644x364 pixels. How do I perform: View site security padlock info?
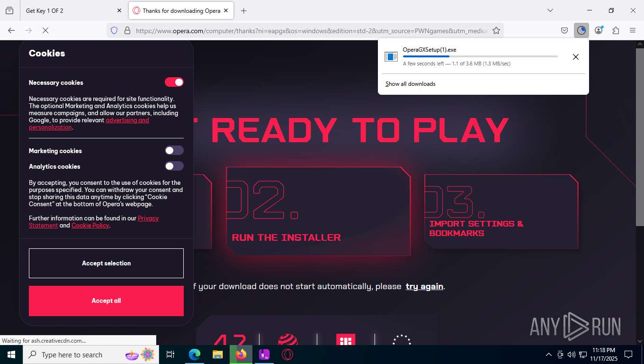pyautogui.click(x=127, y=30)
